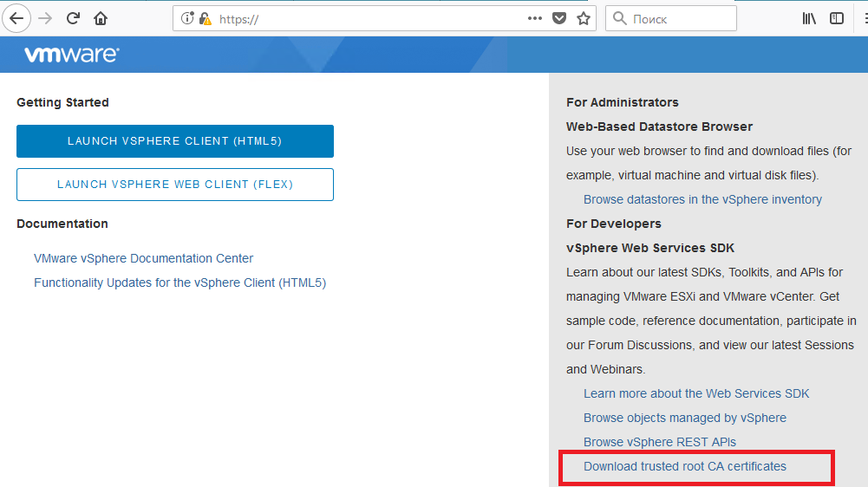Bookmark this page with the star icon
The height and width of the screenshot is (487, 868).
point(584,19)
